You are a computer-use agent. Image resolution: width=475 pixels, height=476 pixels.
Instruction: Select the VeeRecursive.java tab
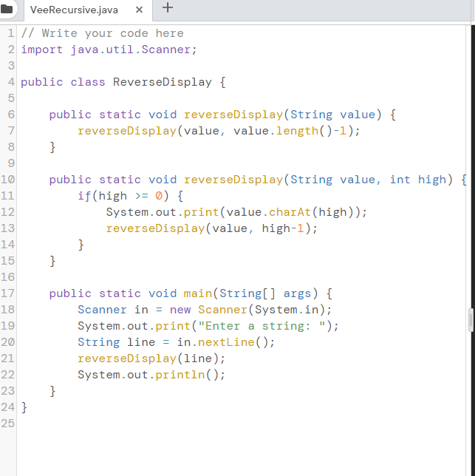74,10
